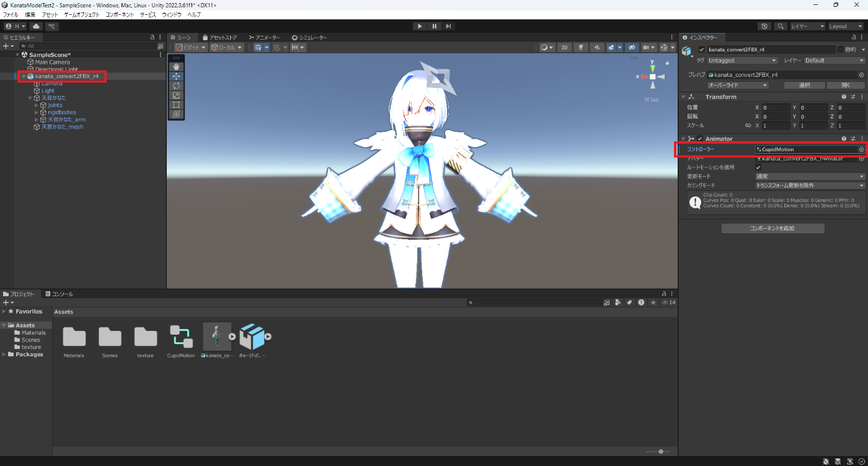Toggle the object active checkbox
The image size is (868, 466).
[x=701, y=50]
